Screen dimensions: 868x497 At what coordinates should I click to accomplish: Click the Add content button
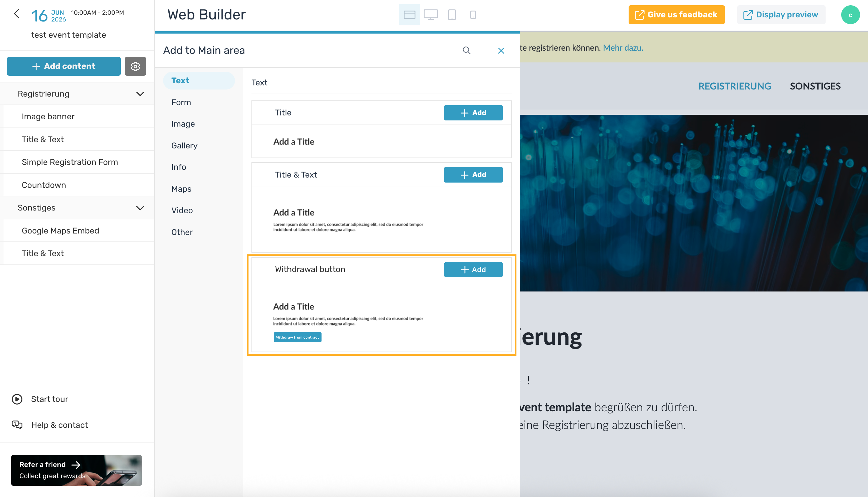64,66
